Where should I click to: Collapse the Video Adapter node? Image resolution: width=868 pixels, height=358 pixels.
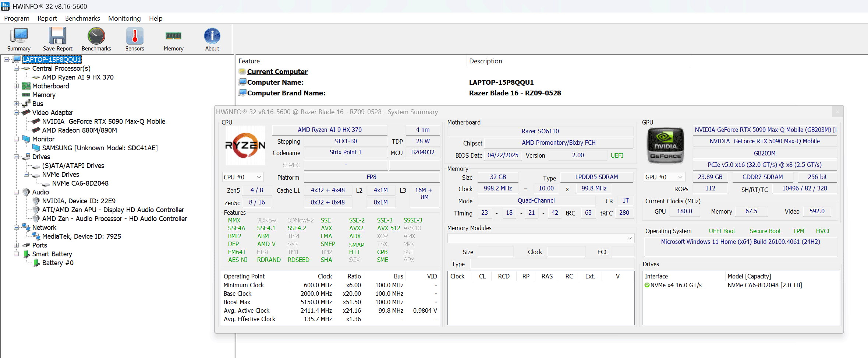tap(17, 112)
